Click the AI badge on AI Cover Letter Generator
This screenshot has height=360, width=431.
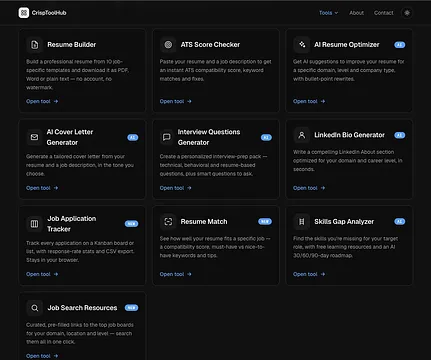point(133,137)
